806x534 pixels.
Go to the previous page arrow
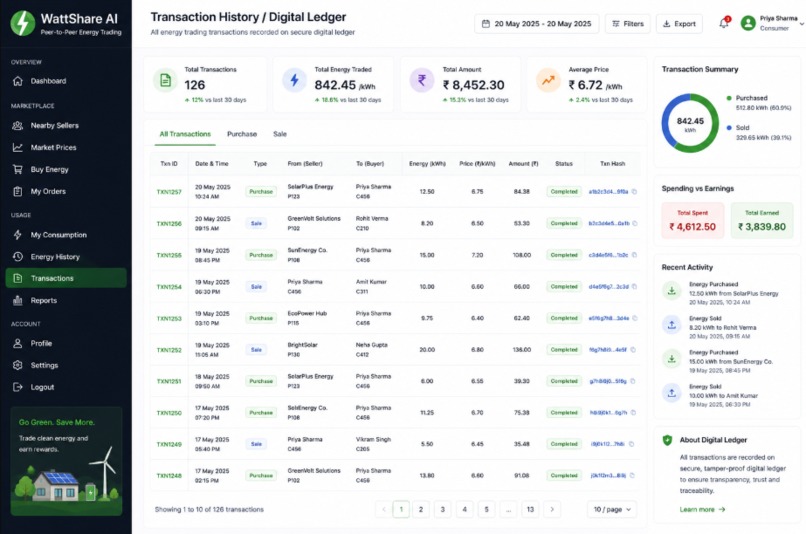tap(383, 509)
